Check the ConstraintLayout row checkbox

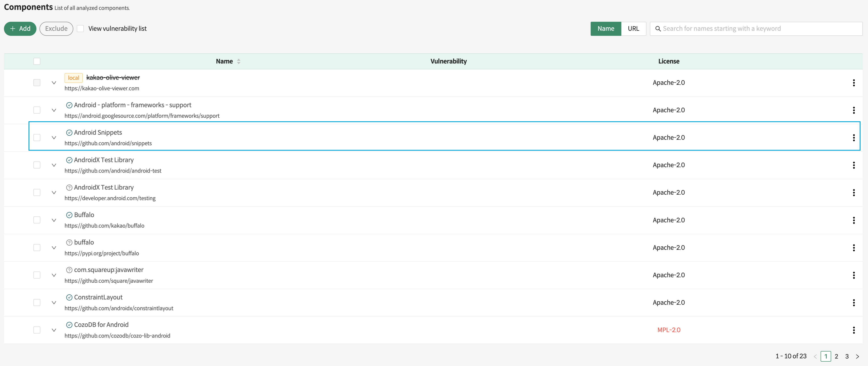(37, 303)
